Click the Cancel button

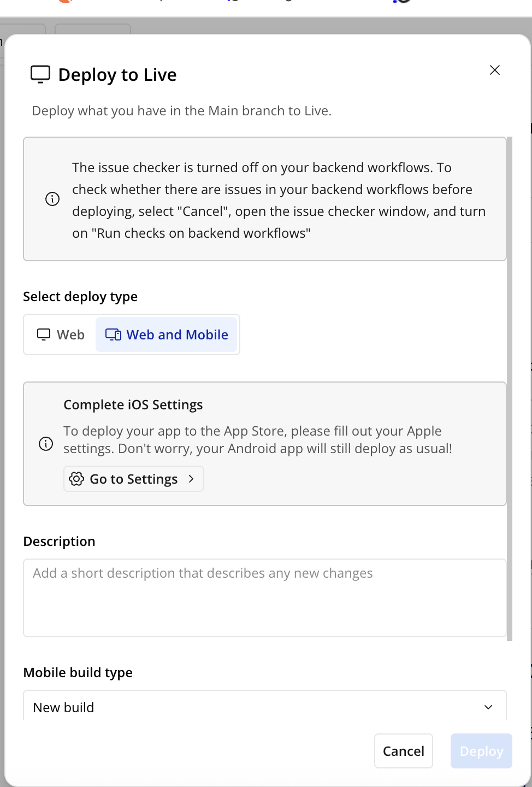403,751
